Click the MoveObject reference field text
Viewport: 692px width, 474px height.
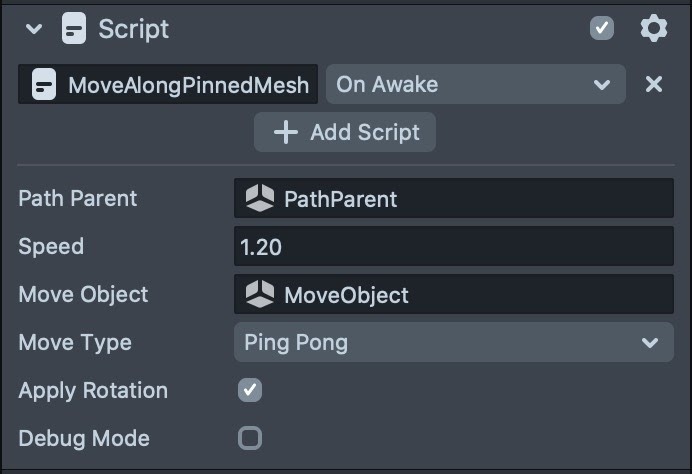click(347, 295)
